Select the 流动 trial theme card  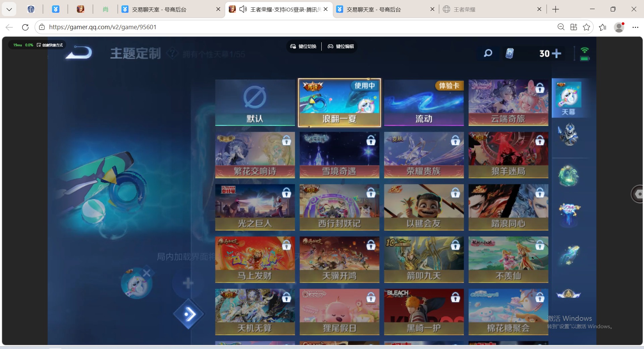(x=424, y=103)
